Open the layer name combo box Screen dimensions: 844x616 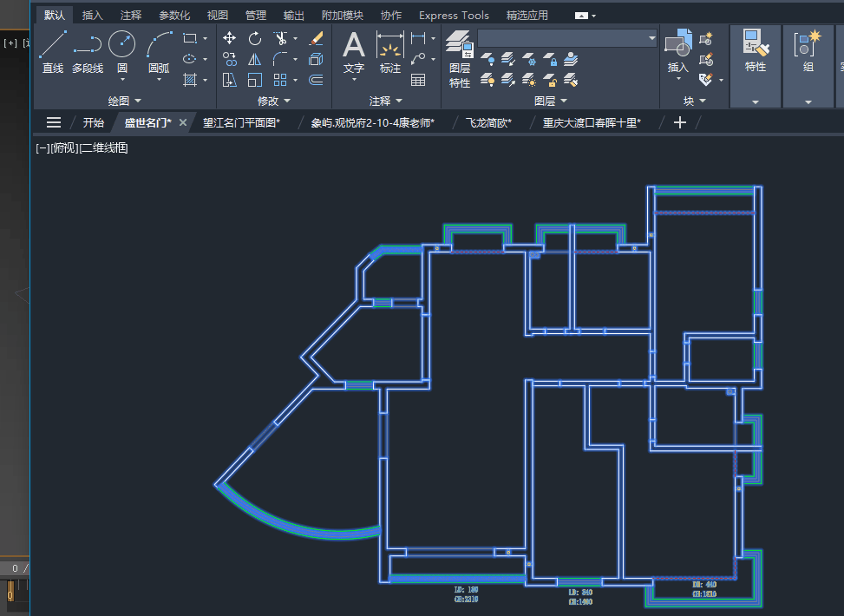click(x=567, y=38)
